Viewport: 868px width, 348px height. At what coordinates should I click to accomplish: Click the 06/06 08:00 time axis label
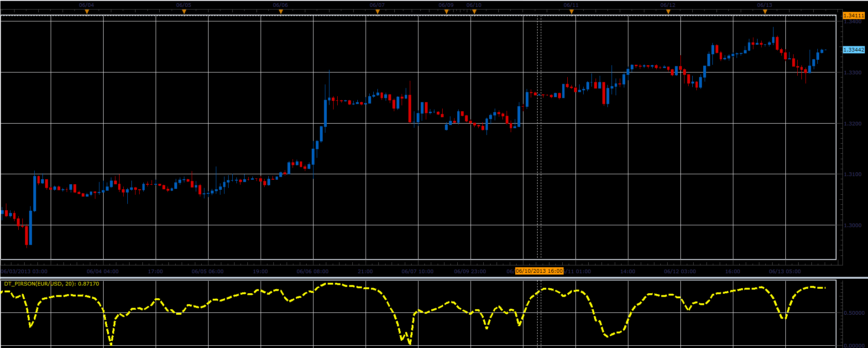point(313,271)
